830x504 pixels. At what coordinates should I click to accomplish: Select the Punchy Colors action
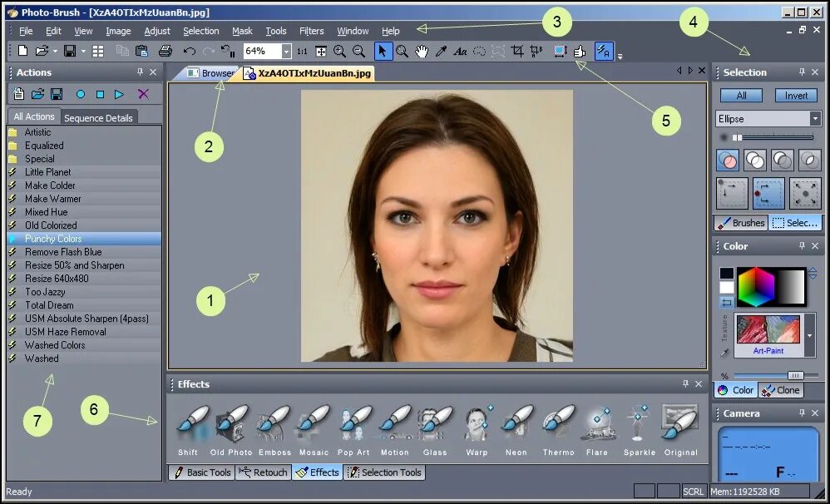[85, 239]
